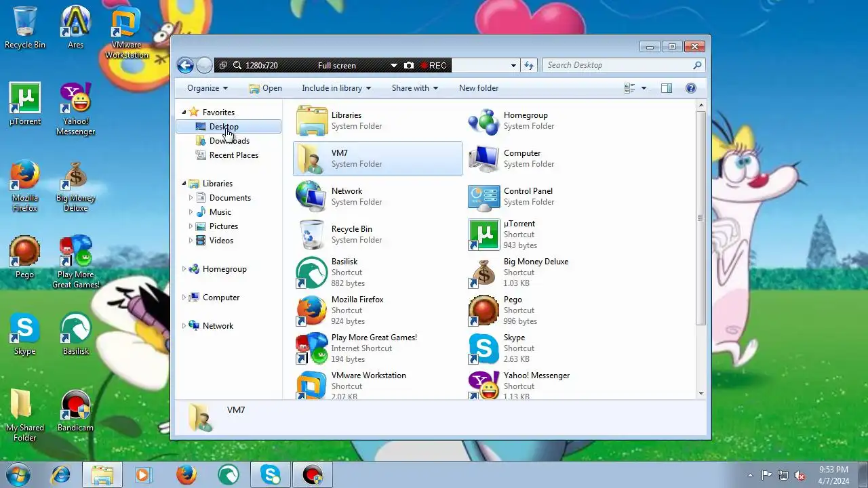Select My Shared Folder on the desktop

click(x=25, y=415)
